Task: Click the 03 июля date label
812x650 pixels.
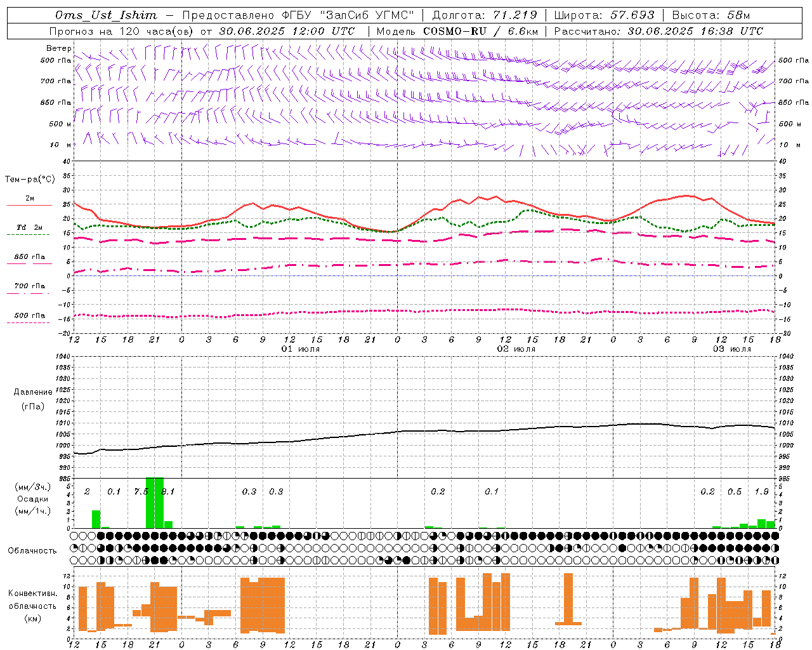Action: click(x=732, y=349)
